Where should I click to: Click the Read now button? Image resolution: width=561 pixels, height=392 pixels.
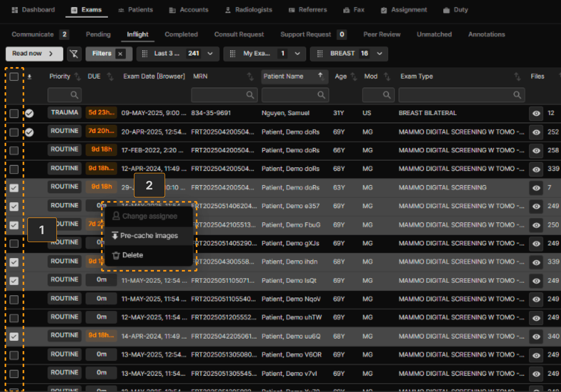tap(34, 54)
